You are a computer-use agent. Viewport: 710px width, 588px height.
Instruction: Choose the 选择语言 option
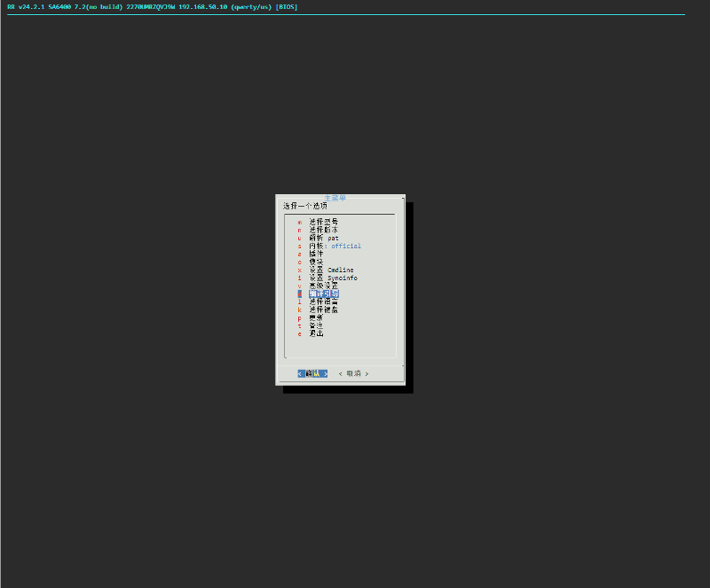click(x=323, y=302)
